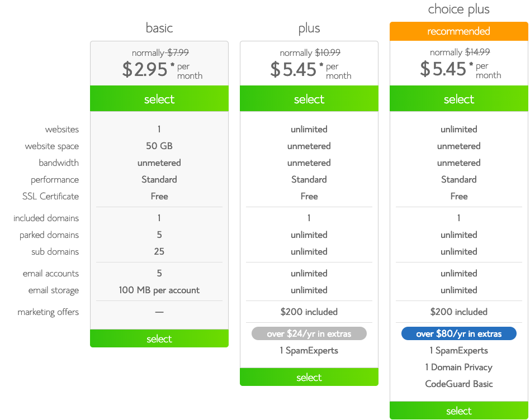Click 1 Domain Privacy entry
Viewport: 530px width, 420px height.
point(458,367)
